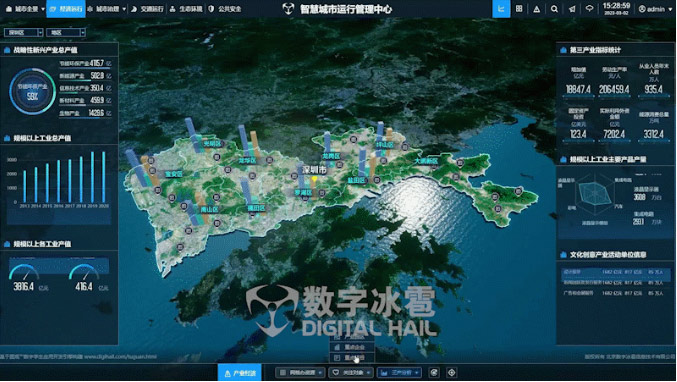Open the 关注对象 heart dropdown
This screenshot has height=382, width=677.
350,373
